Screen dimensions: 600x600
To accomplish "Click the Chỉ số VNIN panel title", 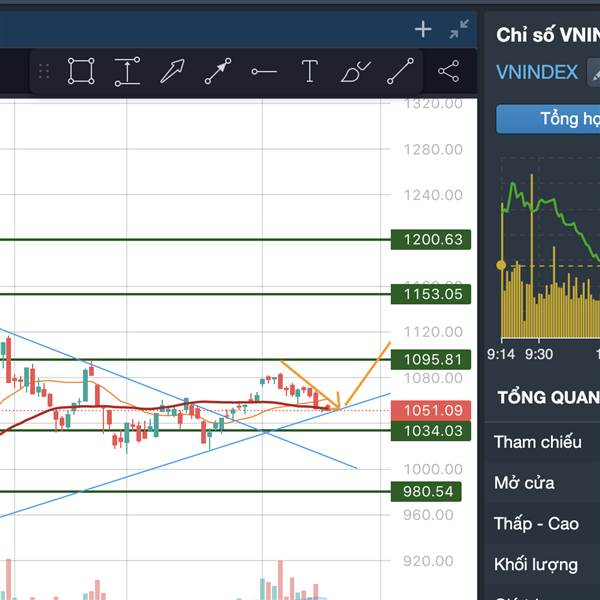I will (x=548, y=35).
